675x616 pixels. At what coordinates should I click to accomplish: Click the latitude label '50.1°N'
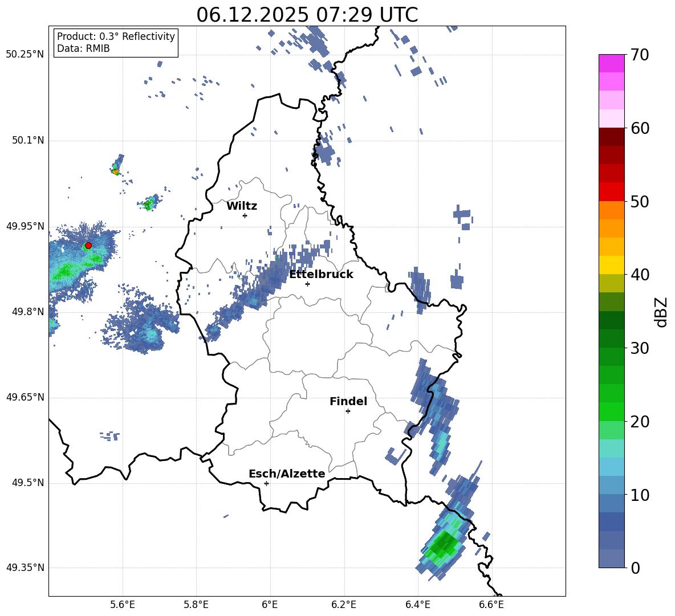pos(27,141)
